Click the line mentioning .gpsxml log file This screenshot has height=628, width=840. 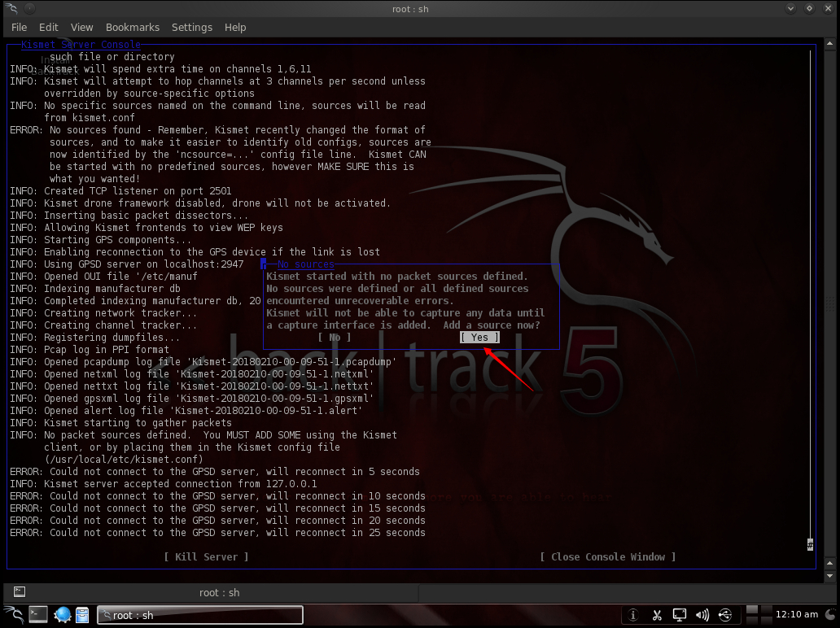(192, 399)
